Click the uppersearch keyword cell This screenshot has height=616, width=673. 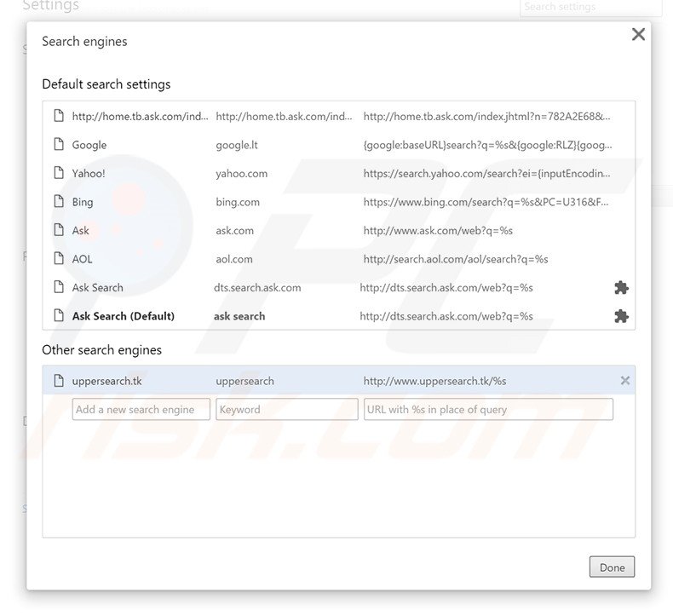[x=244, y=381]
